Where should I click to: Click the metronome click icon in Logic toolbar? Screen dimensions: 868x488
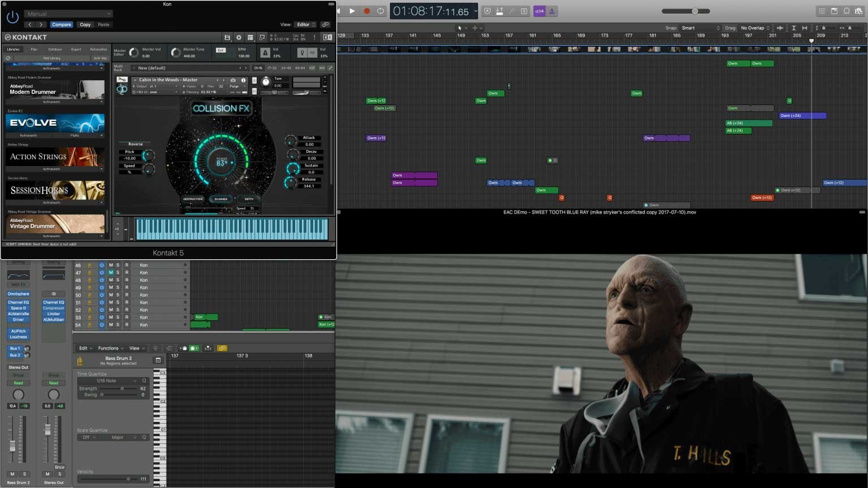click(x=552, y=11)
